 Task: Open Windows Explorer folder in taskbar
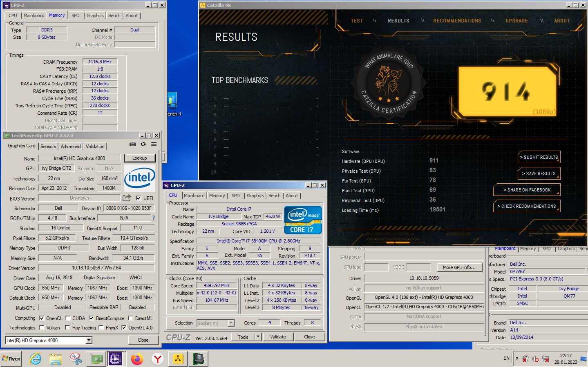point(56,359)
